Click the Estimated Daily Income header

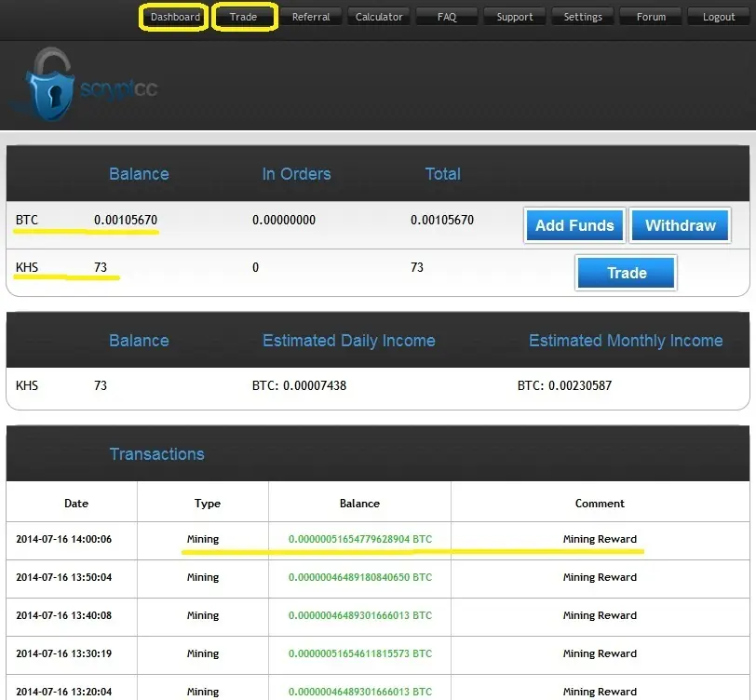click(348, 341)
